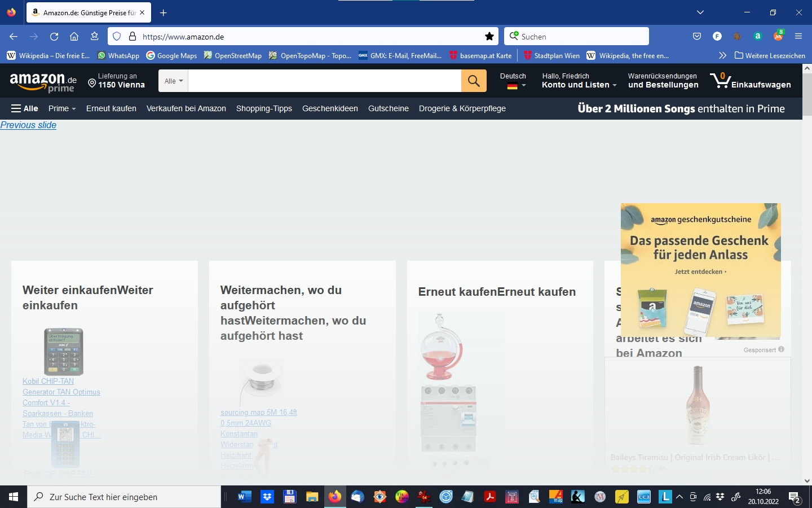Open the Kobil CHIP-TAN Generator product link
The image size is (812, 508).
click(x=61, y=408)
